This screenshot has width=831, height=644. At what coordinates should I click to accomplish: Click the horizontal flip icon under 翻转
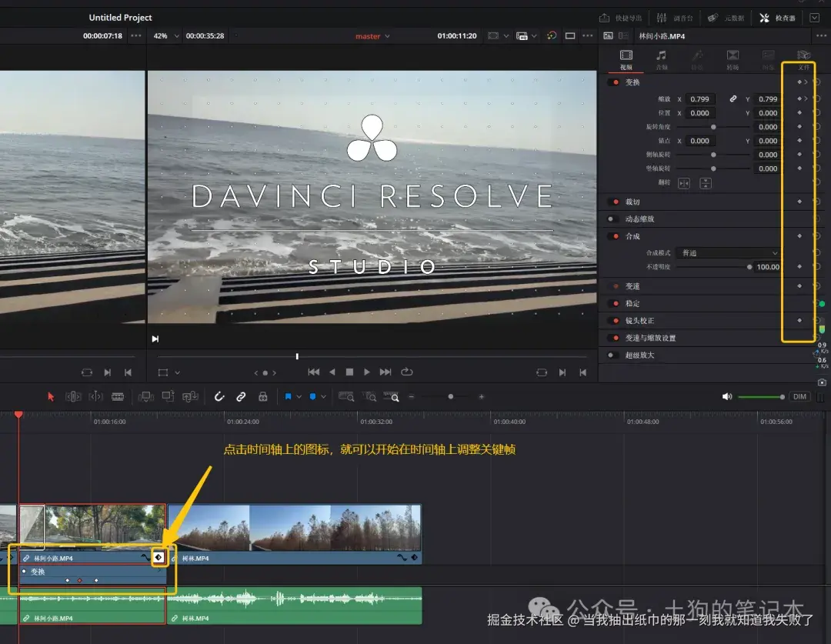[x=684, y=183]
